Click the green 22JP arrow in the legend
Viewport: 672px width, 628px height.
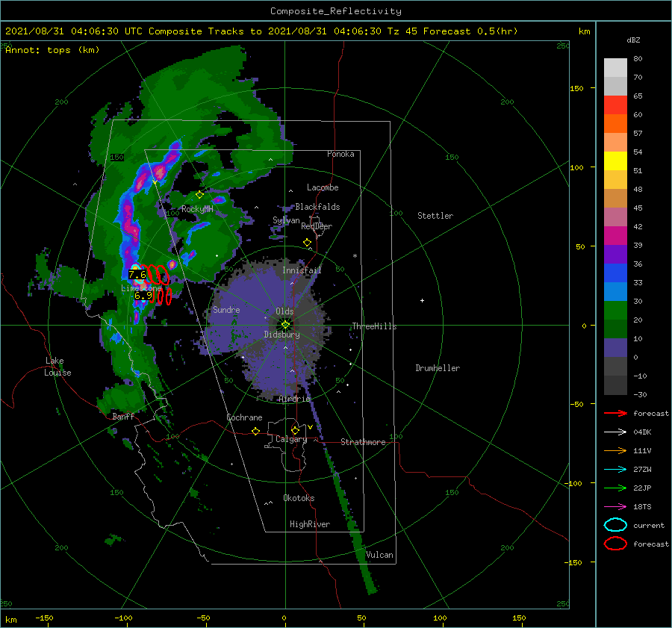[615, 488]
